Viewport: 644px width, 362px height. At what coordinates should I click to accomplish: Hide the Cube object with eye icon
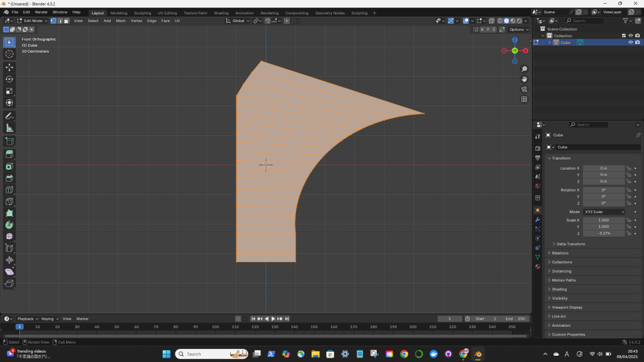pos(631,42)
